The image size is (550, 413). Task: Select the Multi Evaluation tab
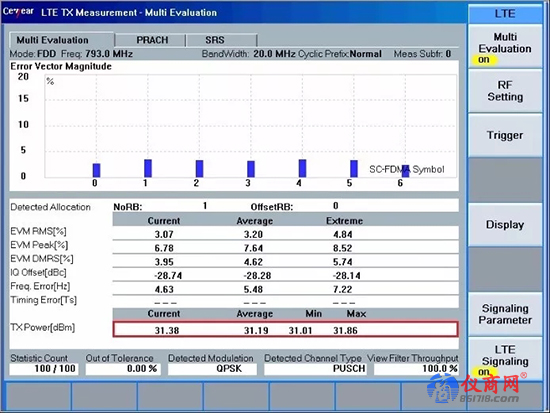tap(61, 40)
